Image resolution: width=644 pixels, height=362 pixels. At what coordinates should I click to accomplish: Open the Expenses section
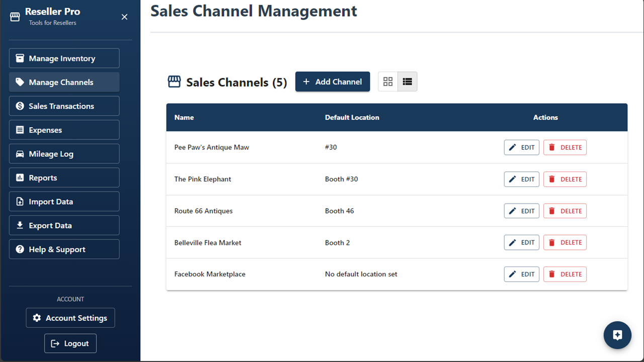tap(64, 130)
